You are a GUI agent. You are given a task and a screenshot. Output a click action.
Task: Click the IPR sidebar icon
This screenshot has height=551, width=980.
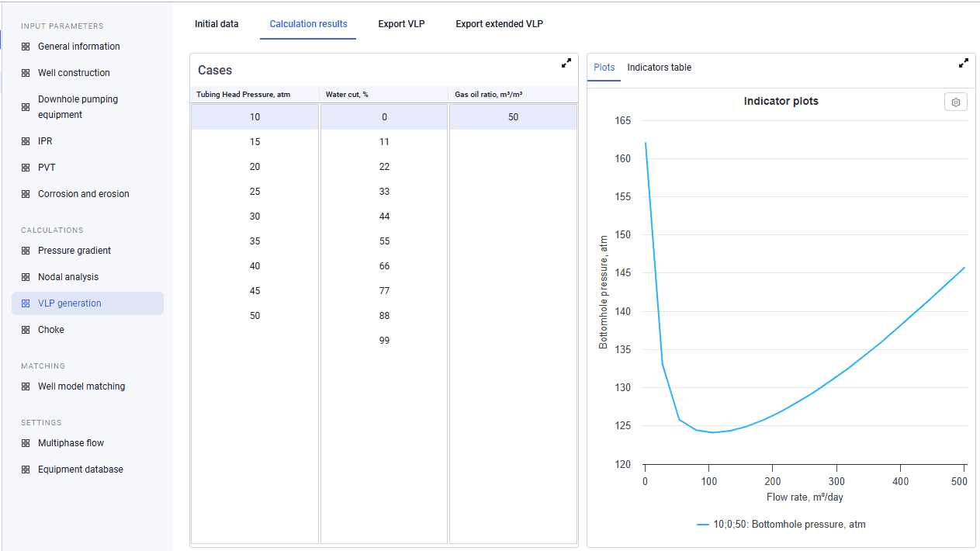tap(26, 141)
